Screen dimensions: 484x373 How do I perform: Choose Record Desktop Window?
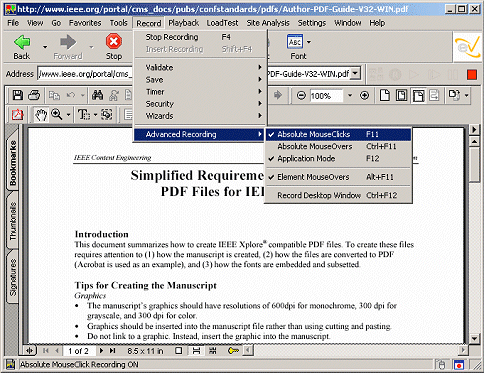pyautogui.click(x=338, y=196)
